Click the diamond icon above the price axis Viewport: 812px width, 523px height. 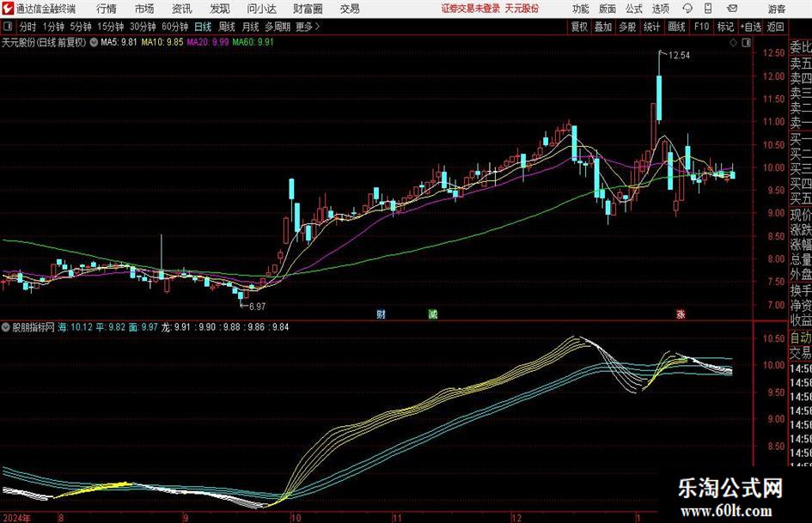[733, 43]
